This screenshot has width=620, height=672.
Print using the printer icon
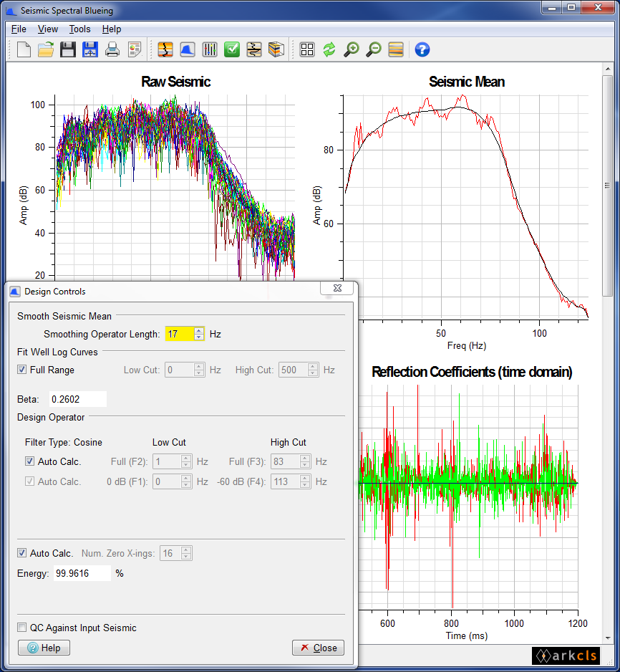pos(112,49)
